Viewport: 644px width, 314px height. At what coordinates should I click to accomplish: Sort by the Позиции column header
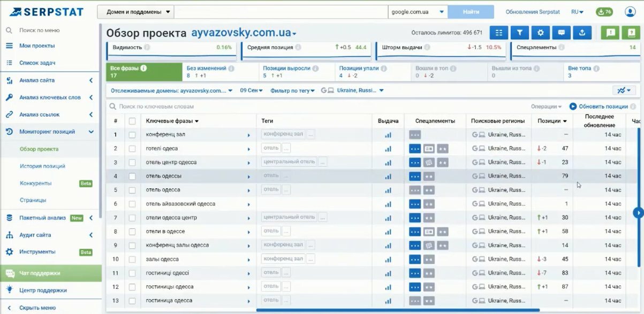pos(552,121)
